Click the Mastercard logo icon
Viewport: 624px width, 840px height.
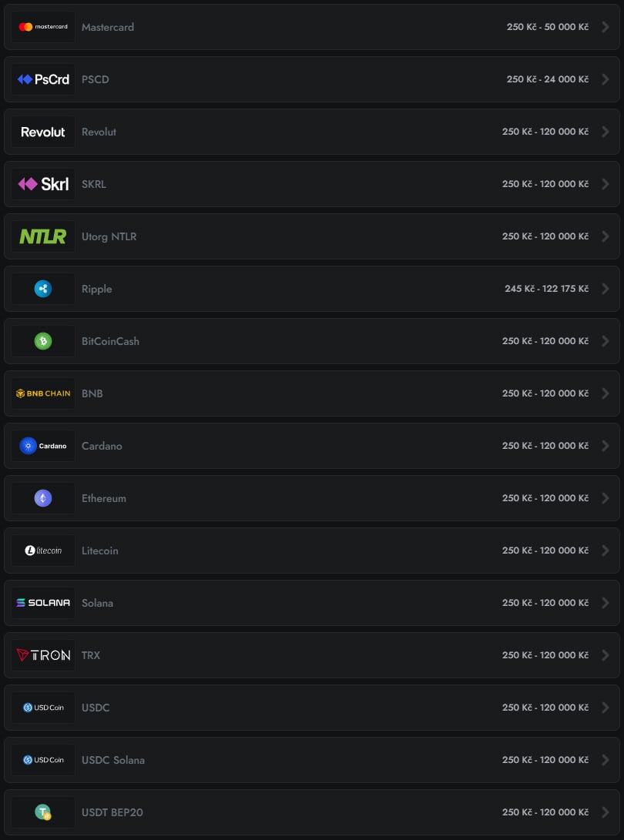tap(43, 27)
